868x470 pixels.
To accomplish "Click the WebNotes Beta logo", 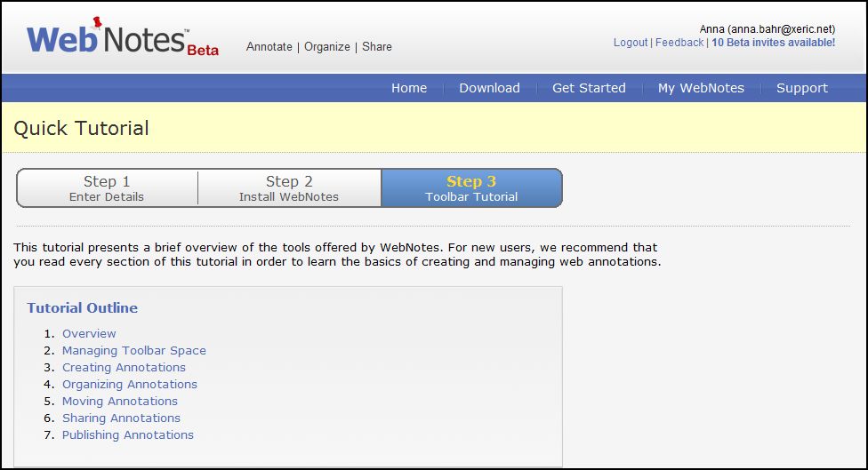I will [x=123, y=36].
